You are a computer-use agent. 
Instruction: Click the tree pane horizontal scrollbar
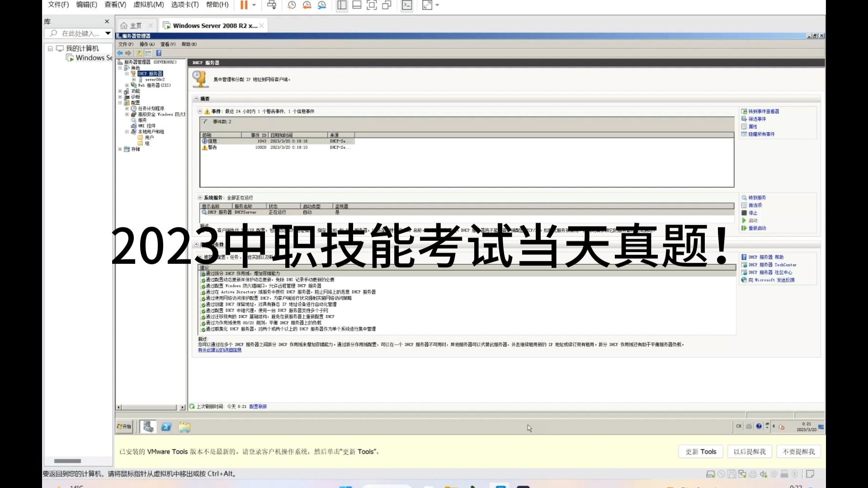click(151, 407)
